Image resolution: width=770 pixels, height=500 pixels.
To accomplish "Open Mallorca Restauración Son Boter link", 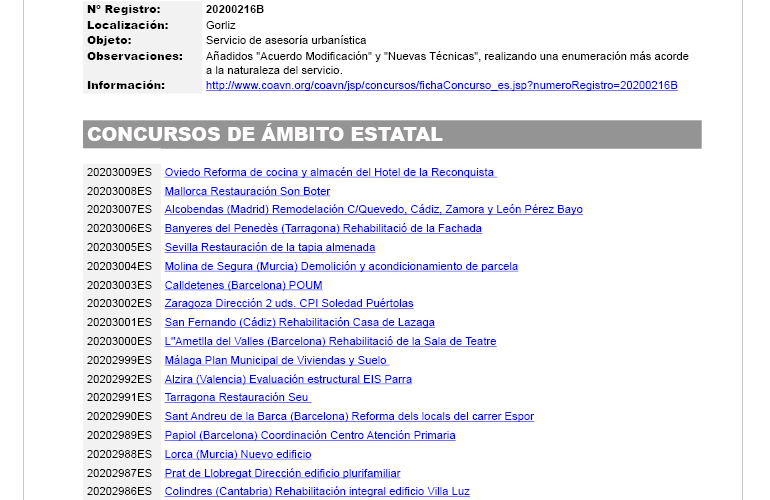I will coord(247,191).
